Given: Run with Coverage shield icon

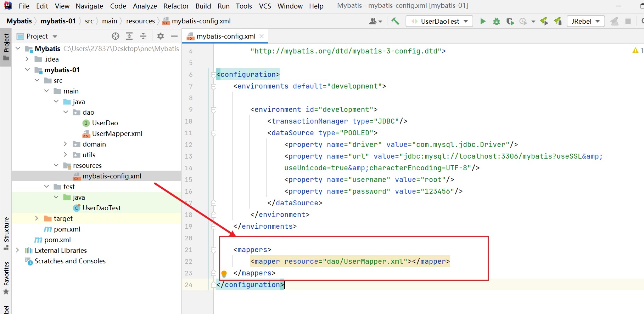Looking at the screenshot, I should pos(510,21).
